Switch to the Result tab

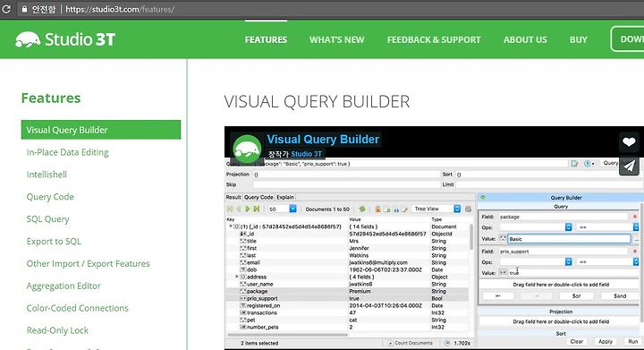pos(233,197)
